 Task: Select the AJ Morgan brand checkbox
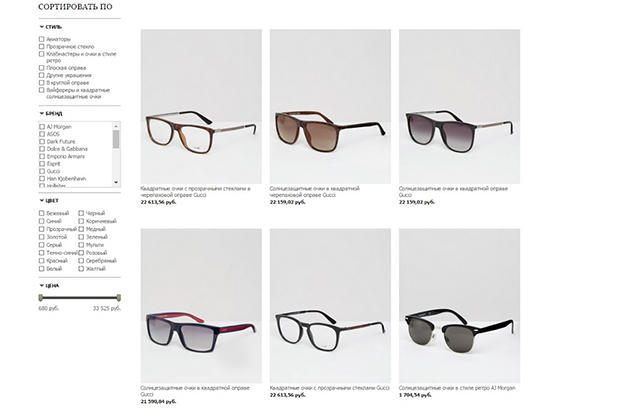tap(42, 126)
